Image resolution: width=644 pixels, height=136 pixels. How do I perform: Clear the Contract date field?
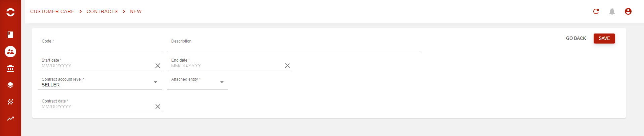point(158,107)
